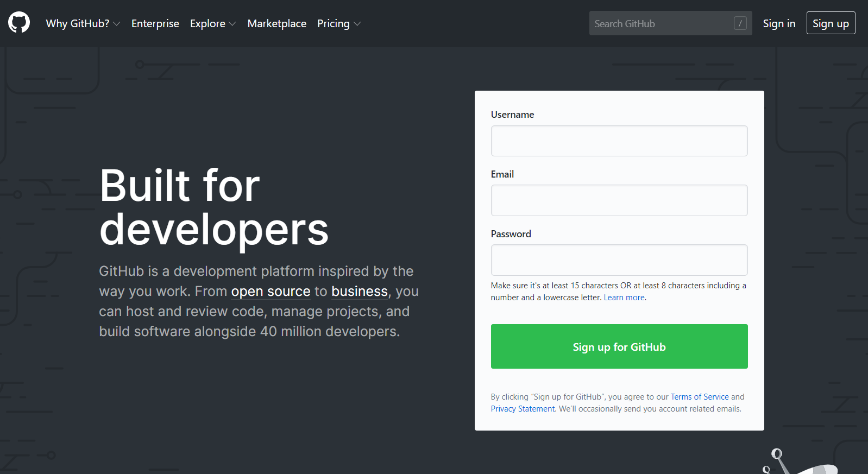Viewport: 868px width, 474px height.
Task: Click into the Username field
Action: click(619, 141)
